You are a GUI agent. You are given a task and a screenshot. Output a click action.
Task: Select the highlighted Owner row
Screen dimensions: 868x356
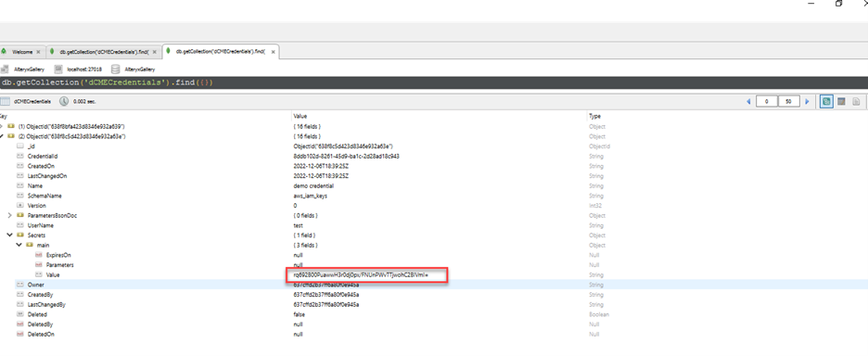434,285
